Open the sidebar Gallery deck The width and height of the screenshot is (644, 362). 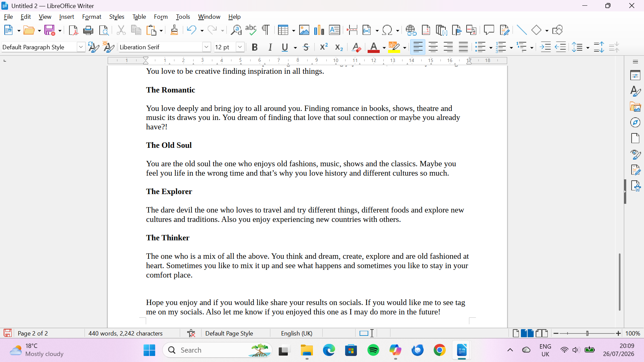pyautogui.click(x=635, y=107)
